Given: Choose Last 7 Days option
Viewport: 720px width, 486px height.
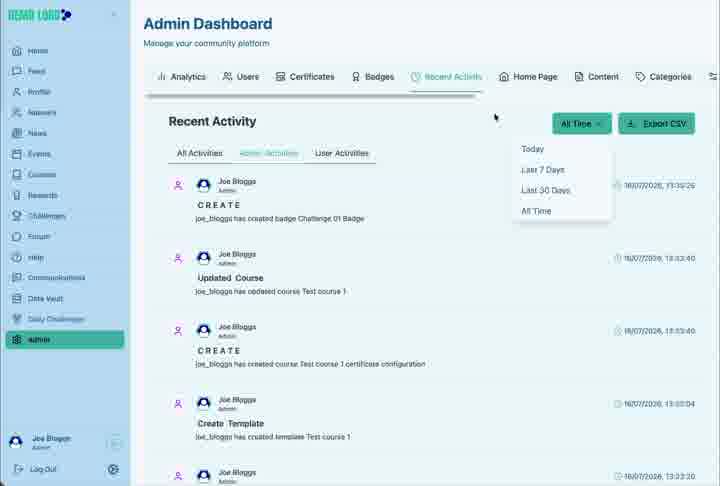Looking at the screenshot, I should pyautogui.click(x=543, y=170).
